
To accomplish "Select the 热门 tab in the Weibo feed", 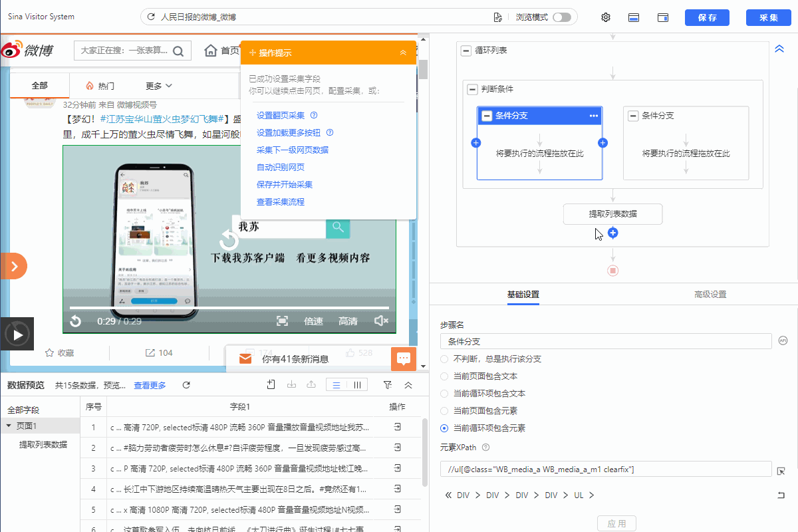I will [x=100, y=86].
